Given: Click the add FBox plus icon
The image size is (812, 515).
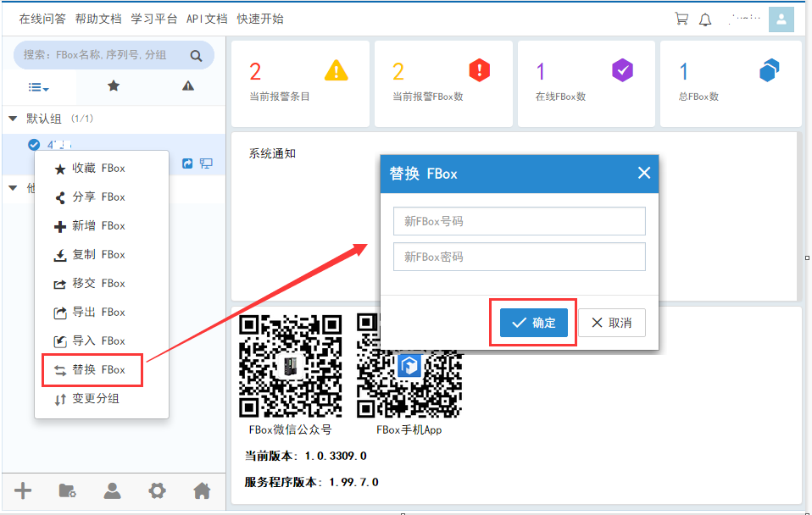Looking at the screenshot, I should [x=23, y=490].
